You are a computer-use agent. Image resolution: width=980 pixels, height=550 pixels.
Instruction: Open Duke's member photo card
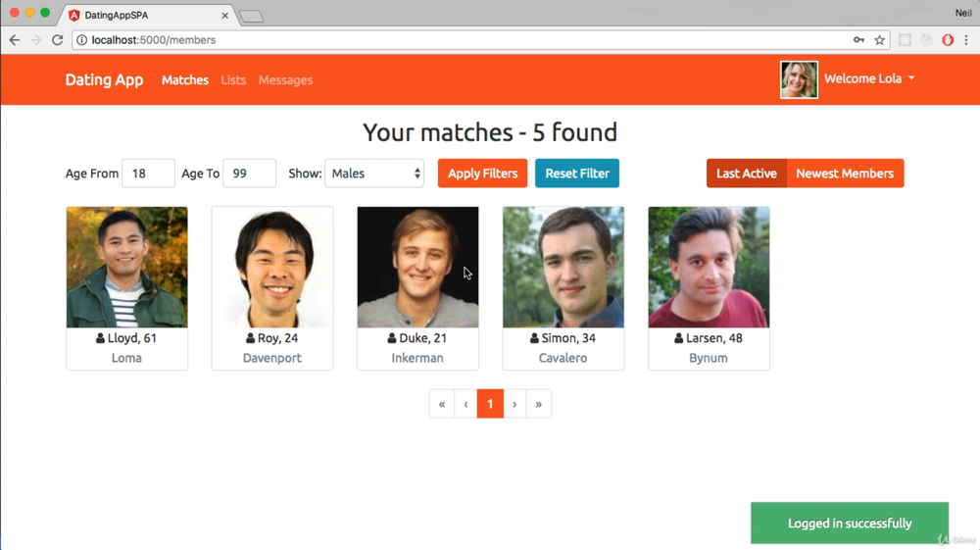click(417, 267)
